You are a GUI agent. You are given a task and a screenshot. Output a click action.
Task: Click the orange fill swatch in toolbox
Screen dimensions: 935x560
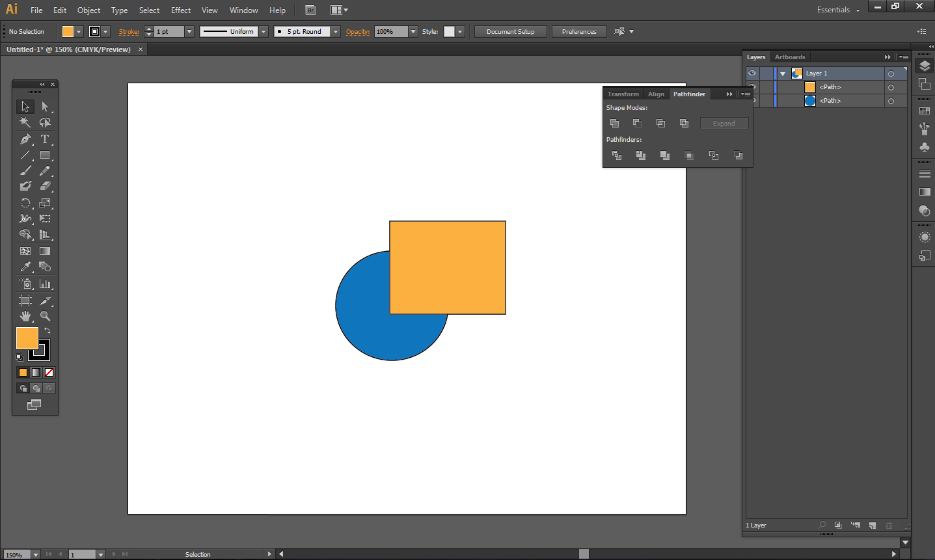tap(27, 338)
